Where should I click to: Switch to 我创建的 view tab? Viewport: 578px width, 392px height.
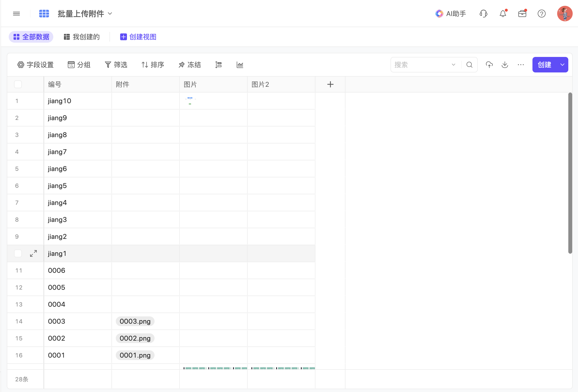click(82, 37)
